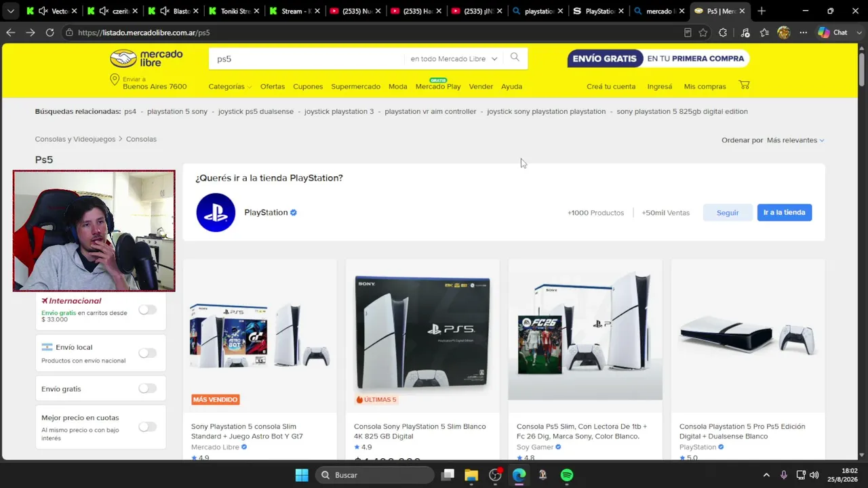Open the Edge favorites list icon
The height and width of the screenshot is (488, 868).
(x=765, y=33)
